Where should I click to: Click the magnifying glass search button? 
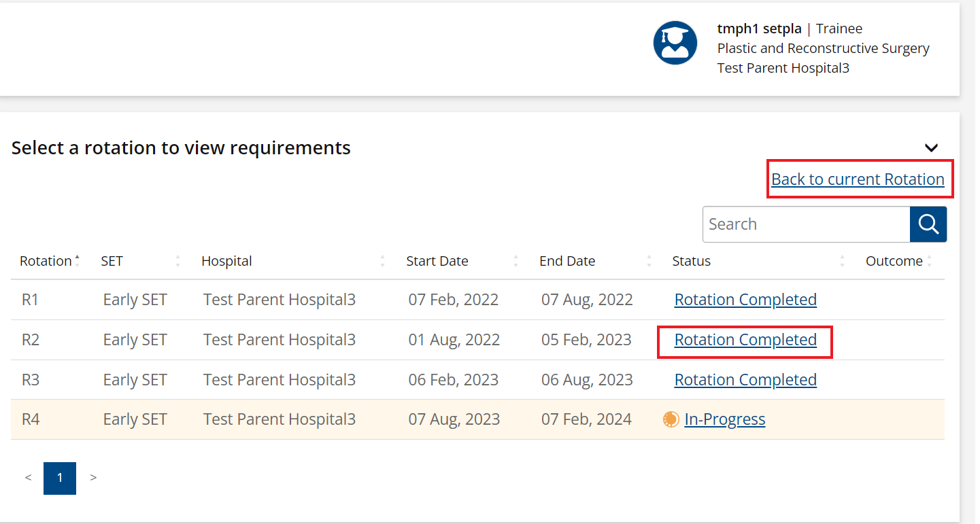pyautogui.click(x=928, y=224)
